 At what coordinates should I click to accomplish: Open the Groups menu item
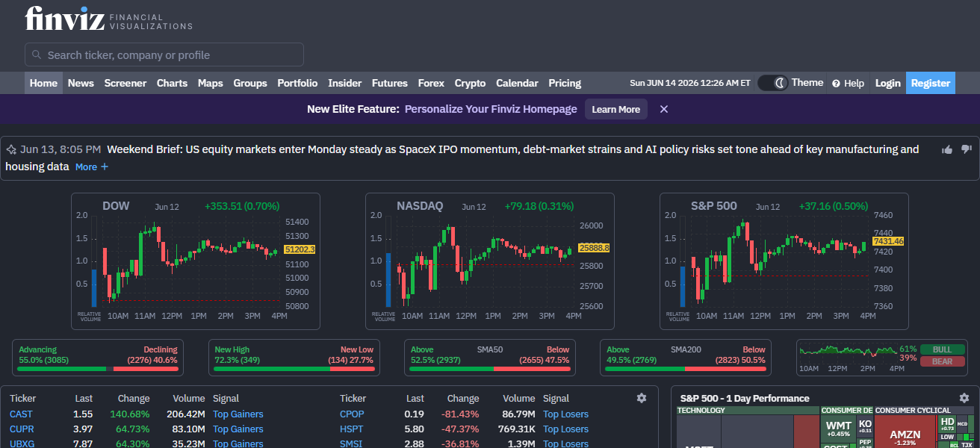(x=250, y=83)
